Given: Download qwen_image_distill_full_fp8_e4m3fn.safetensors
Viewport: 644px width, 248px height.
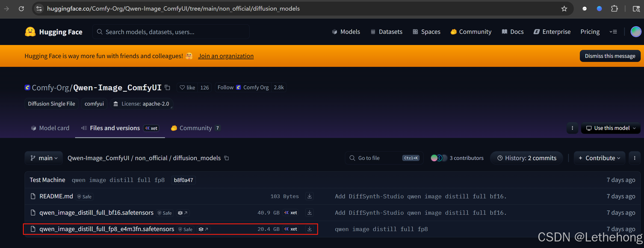Looking at the screenshot, I should click(309, 229).
